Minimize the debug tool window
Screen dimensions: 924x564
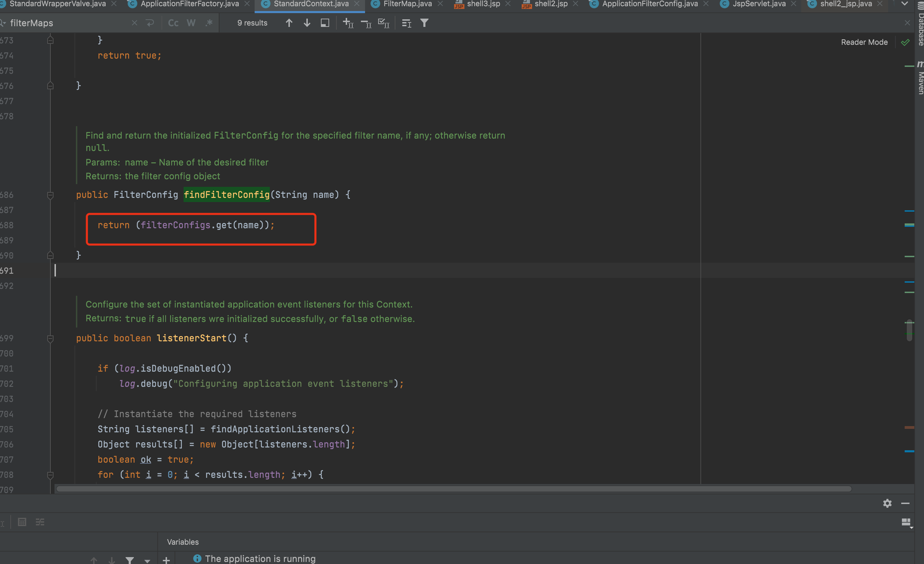905,503
